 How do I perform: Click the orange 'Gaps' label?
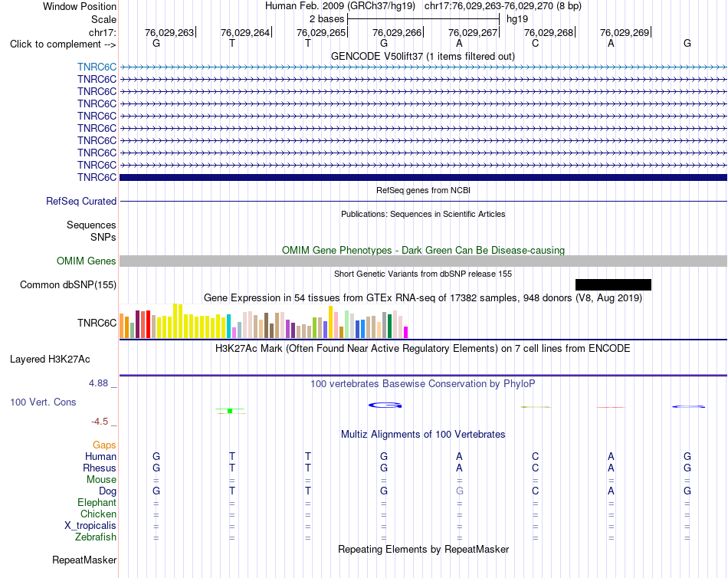pyautogui.click(x=104, y=445)
